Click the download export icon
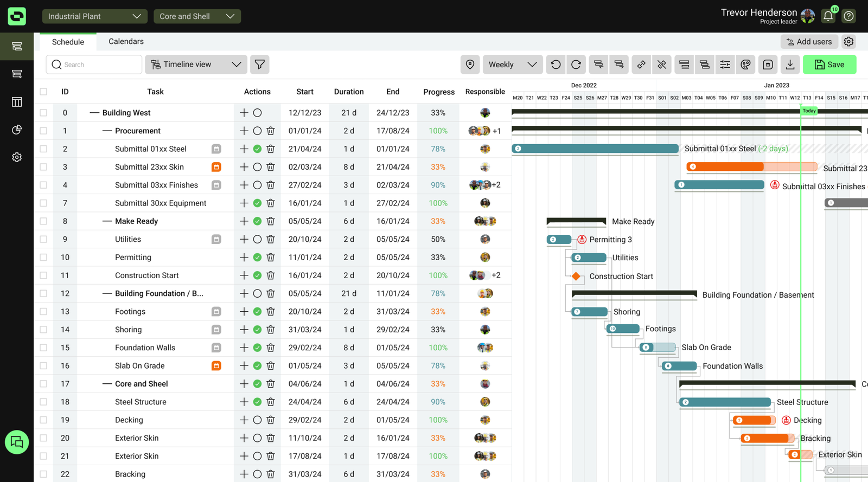The width and height of the screenshot is (868, 482). pos(790,65)
